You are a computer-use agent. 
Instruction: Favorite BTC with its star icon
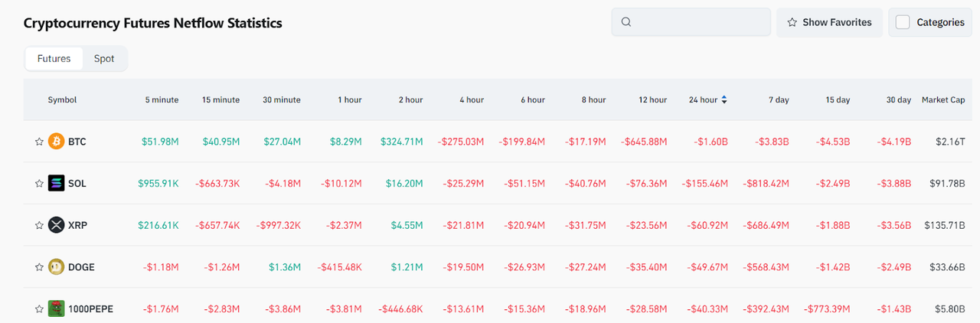point(39,142)
